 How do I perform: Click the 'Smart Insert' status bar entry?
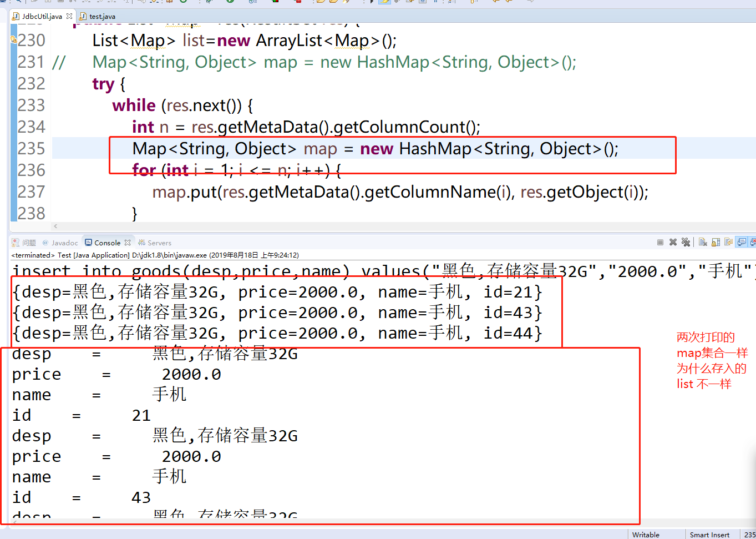coord(709,535)
